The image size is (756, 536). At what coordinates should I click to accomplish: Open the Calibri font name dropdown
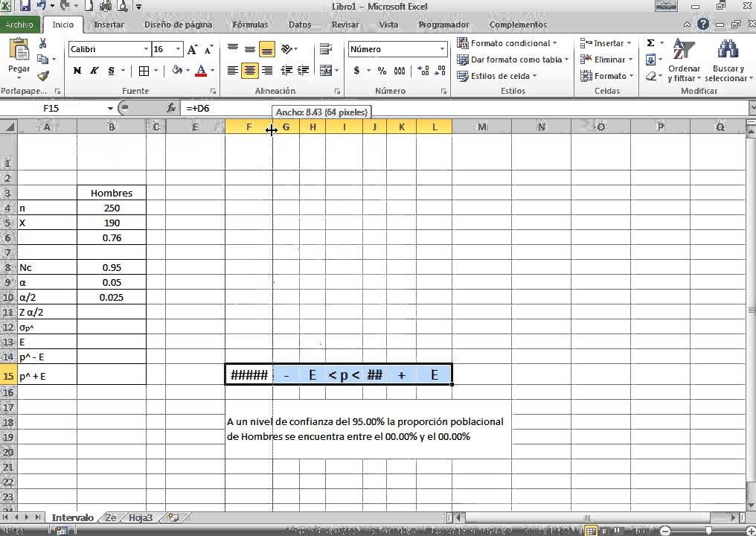tap(146, 49)
